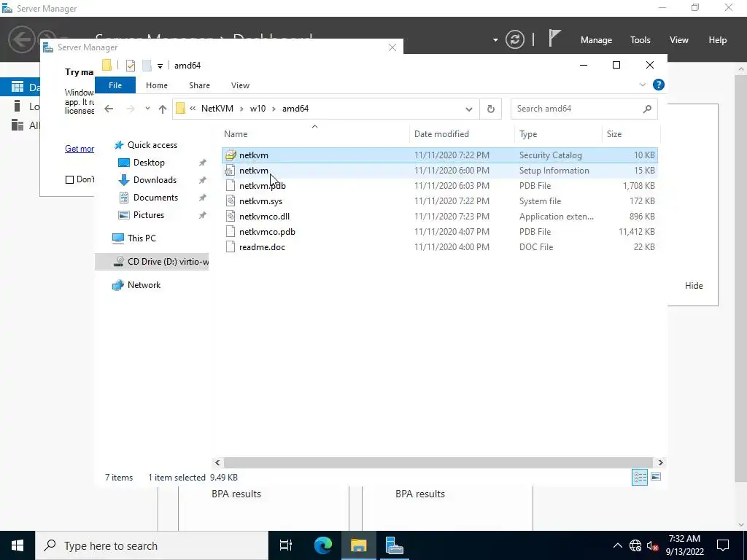
Task: Go up one folder level arrow
Action: pyautogui.click(x=163, y=109)
